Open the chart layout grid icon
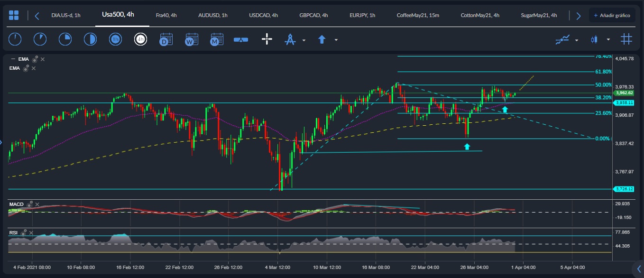This screenshot has height=278, width=644. click(14, 15)
